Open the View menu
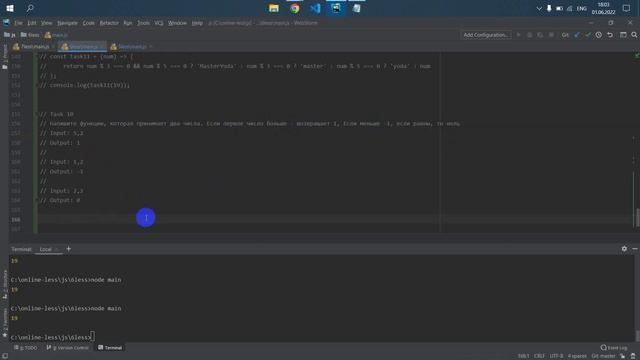This screenshot has width=640, height=360. 47,23
